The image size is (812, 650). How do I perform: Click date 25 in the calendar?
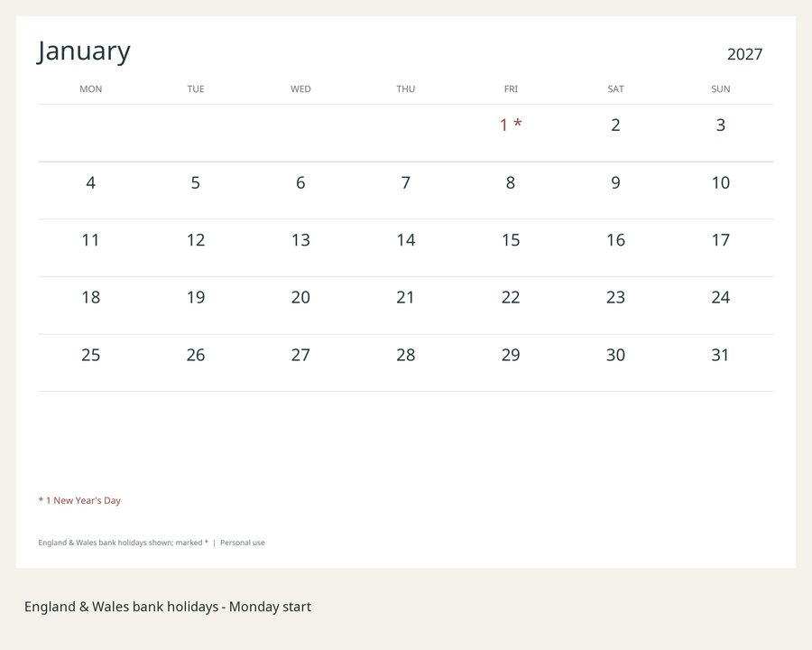click(x=90, y=355)
